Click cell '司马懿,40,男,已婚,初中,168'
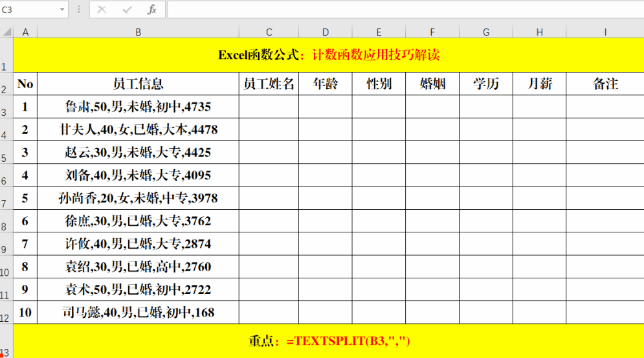 coord(139,313)
